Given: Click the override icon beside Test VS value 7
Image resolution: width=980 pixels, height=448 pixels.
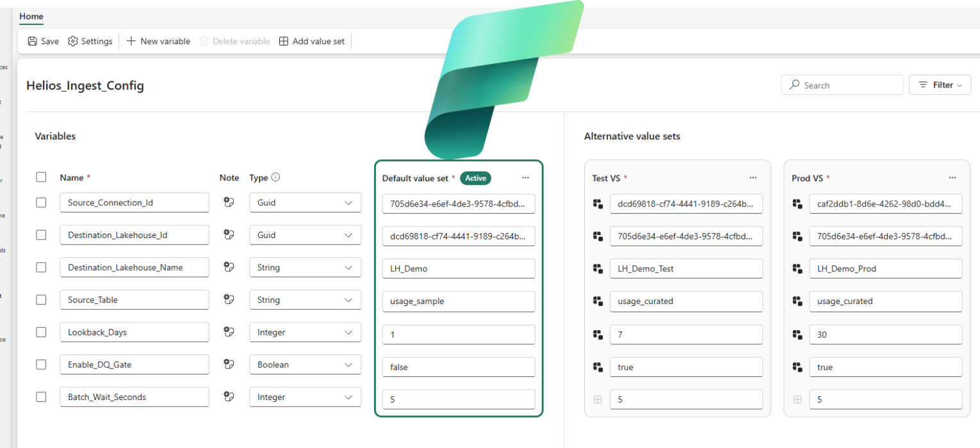Looking at the screenshot, I should point(598,334).
